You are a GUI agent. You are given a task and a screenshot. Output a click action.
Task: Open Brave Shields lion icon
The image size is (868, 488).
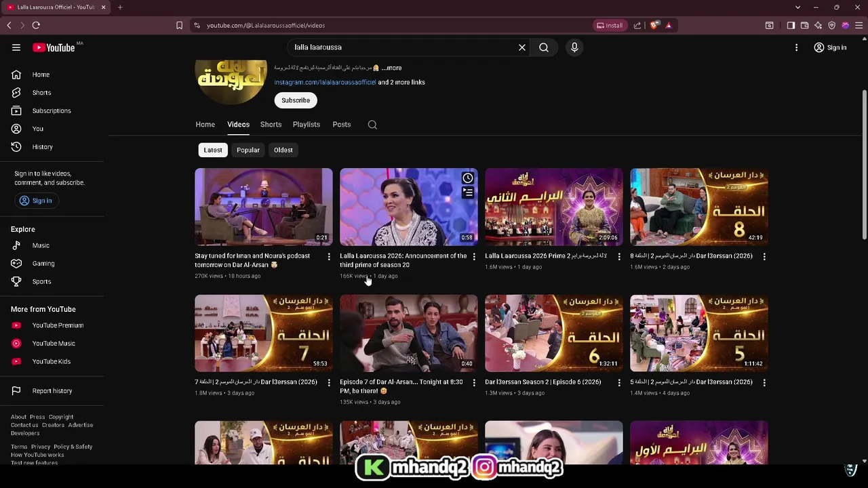click(654, 26)
